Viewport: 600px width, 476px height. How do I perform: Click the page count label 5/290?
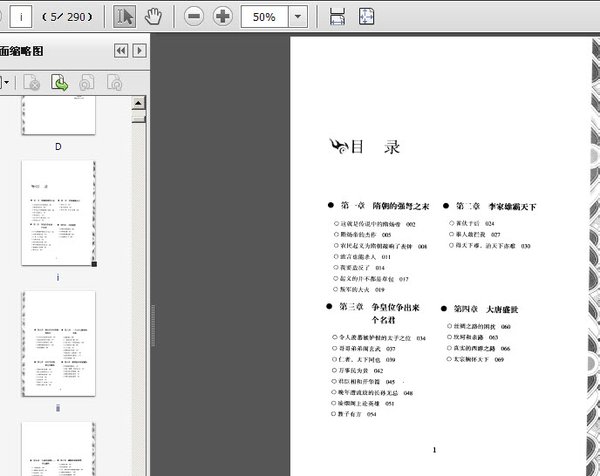point(67,17)
